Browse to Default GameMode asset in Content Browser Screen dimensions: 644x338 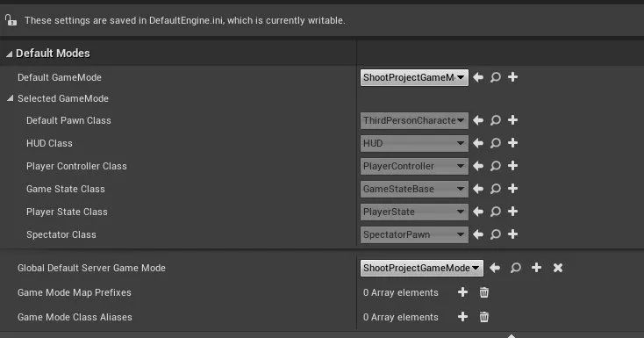click(496, 77)
